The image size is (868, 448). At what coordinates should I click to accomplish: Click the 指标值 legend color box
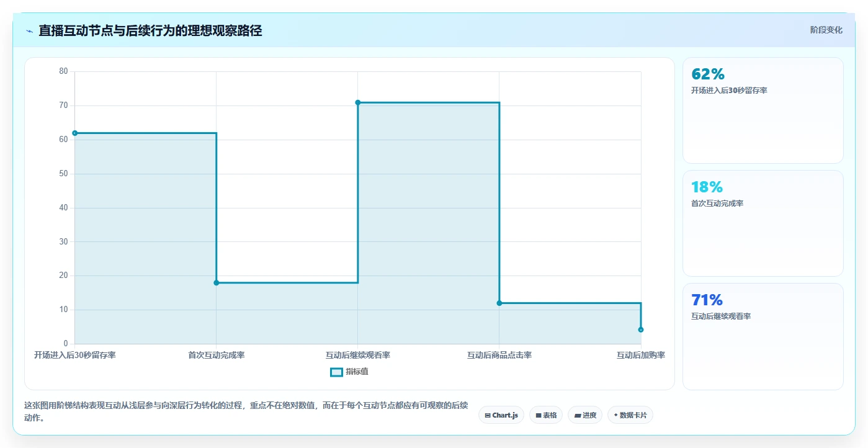click(336, 372)
